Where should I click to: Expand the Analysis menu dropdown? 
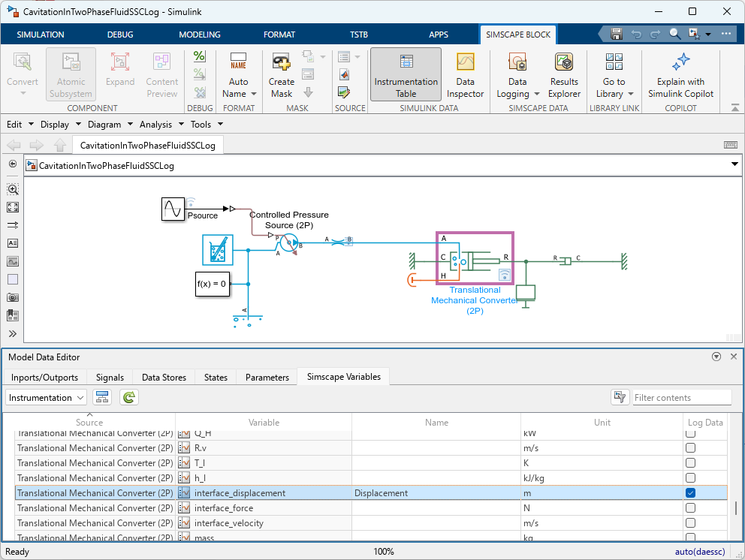161,125
